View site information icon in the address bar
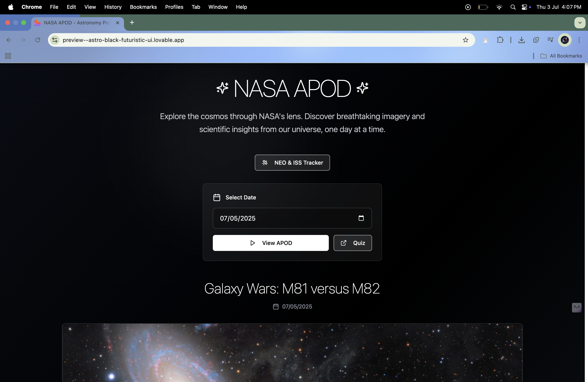588x382 pixels. pyautogui.click(x=55, y=40)
